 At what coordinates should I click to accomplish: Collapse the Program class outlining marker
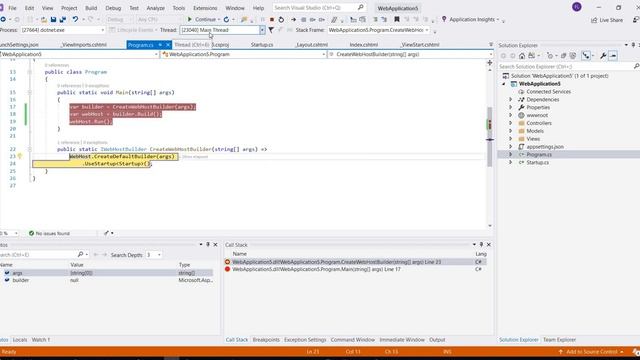coord(29,72)
